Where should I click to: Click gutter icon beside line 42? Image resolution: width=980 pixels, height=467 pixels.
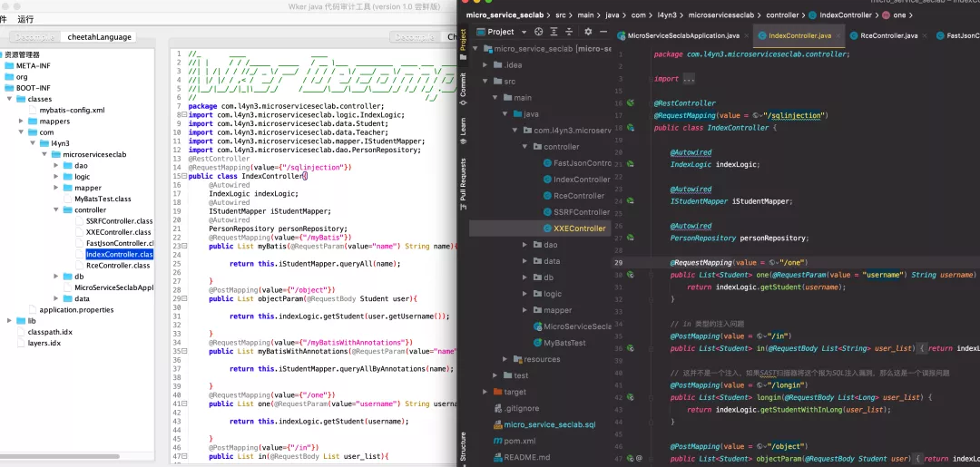point(631,397)
